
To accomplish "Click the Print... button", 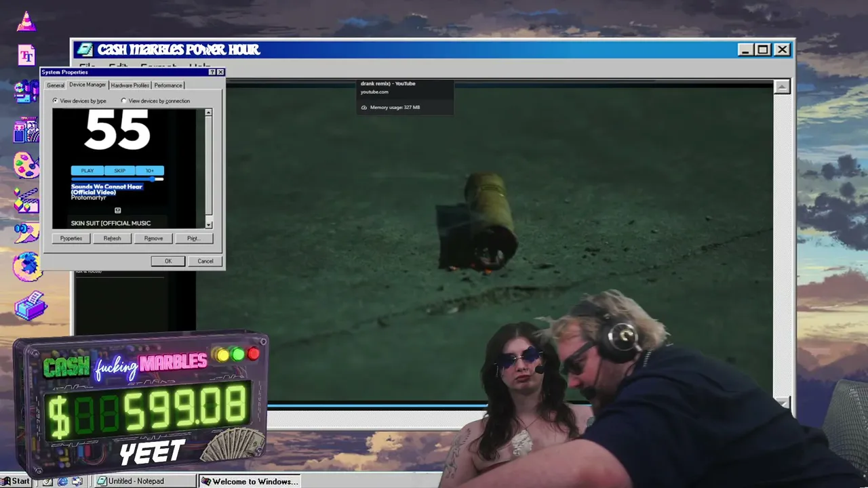I will click(193, 239).
